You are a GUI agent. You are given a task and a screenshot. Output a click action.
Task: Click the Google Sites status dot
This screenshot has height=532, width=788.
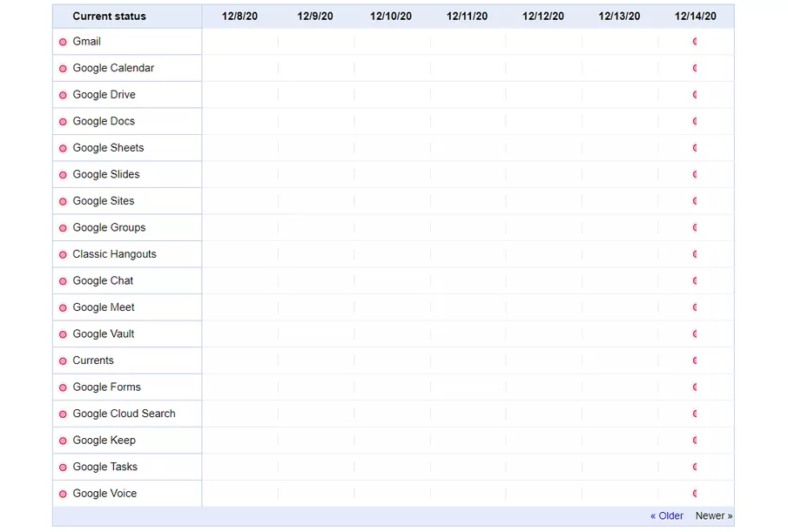point(63,202)
